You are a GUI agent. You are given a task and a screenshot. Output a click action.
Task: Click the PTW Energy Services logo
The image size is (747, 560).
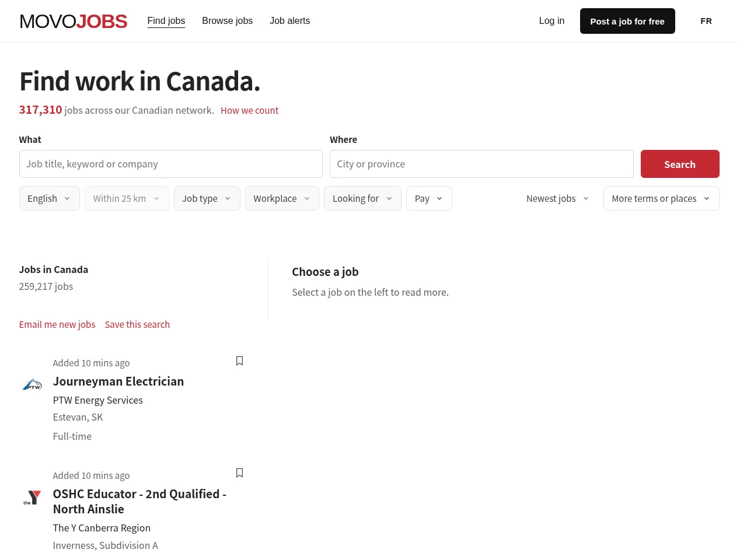coord(32,384)
